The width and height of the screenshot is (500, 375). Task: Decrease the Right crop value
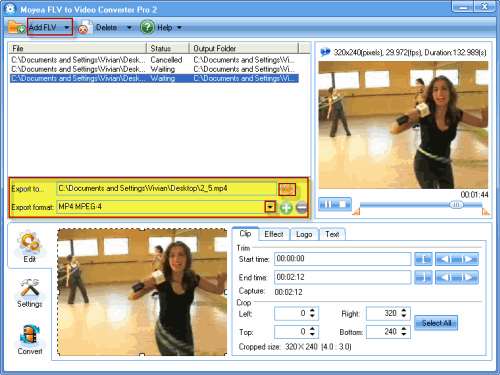[x=404, y=316]
